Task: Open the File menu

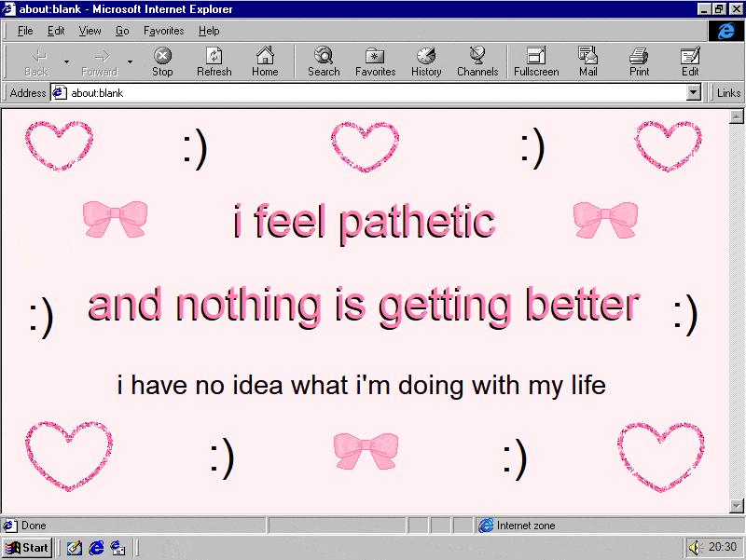Action: pos(25,31)
